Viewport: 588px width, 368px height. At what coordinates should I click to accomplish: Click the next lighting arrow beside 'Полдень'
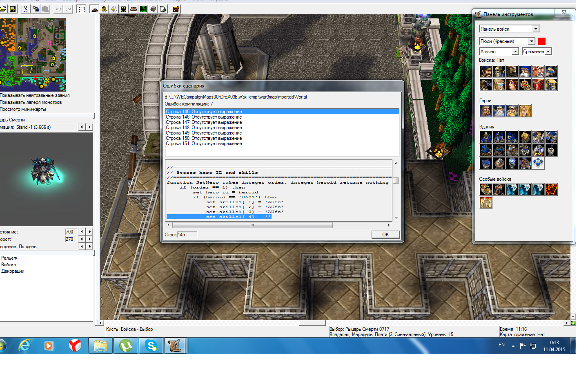coord(90,246)
